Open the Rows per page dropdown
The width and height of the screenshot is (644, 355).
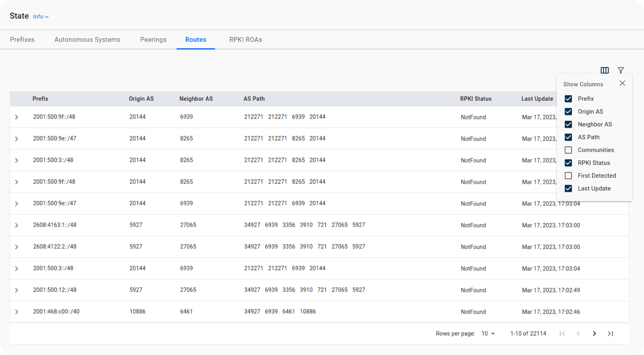488,333
